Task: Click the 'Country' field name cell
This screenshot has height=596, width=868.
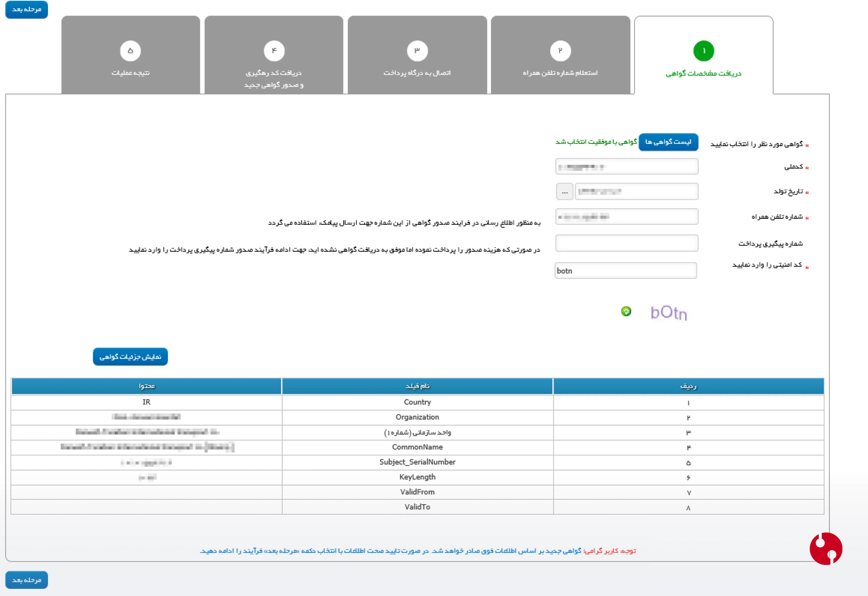Action: click(x=417, y=402)
